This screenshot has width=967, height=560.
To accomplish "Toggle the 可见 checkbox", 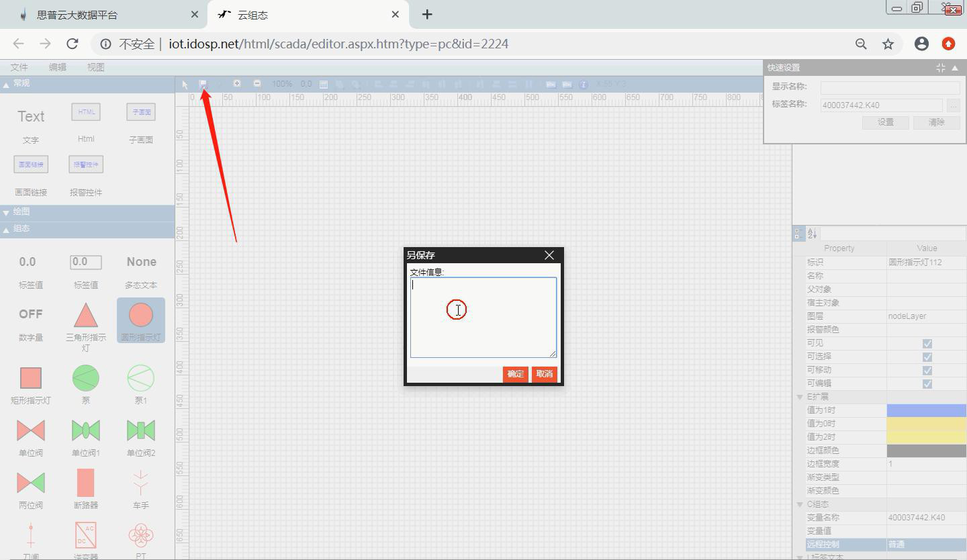I will pos(927,343).
